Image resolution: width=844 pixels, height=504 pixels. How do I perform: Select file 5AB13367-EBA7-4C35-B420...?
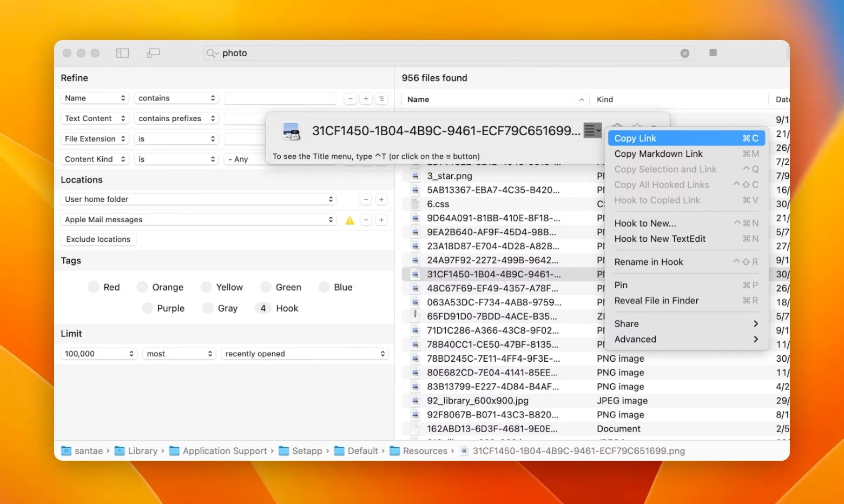[493, 190]
